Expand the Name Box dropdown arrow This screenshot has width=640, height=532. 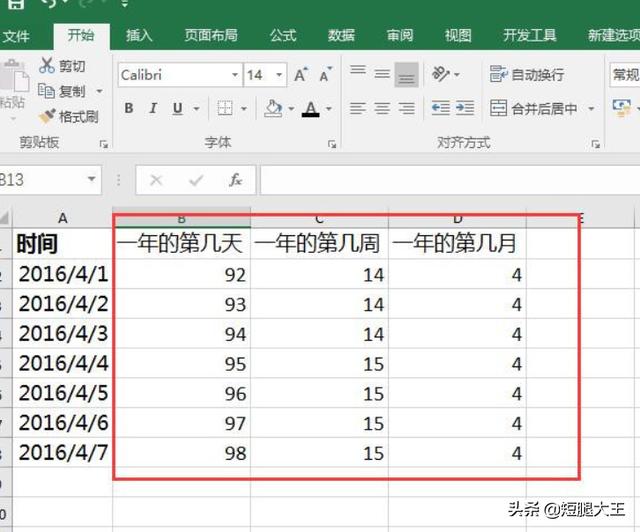[92, 181]
